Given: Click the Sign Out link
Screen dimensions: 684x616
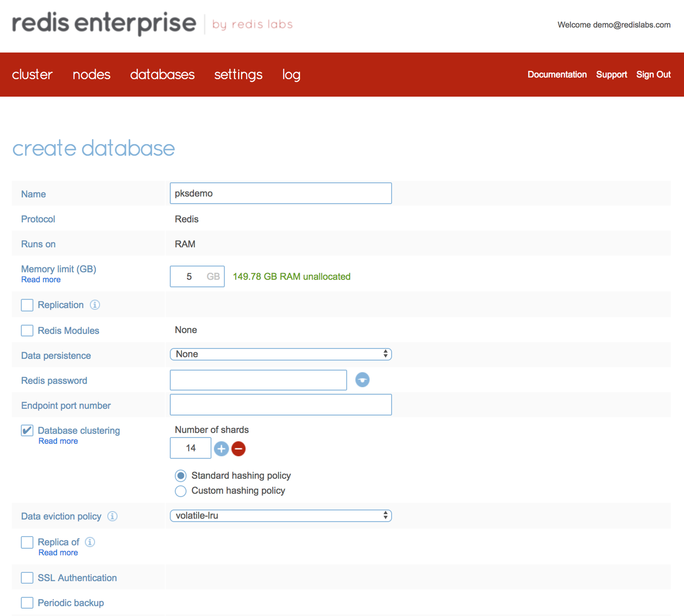Looking at the screenshot, I should click(x=653, y=74).
